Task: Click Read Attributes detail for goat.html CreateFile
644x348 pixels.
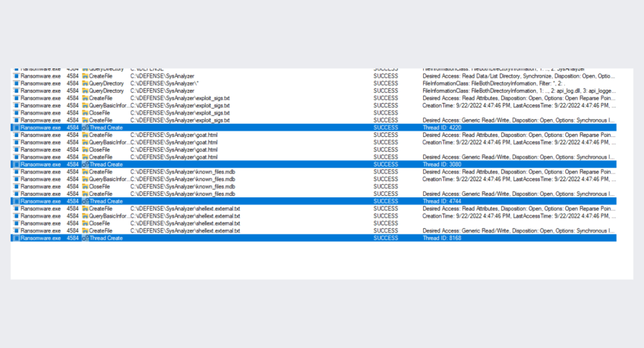Action: coord(519,135)
